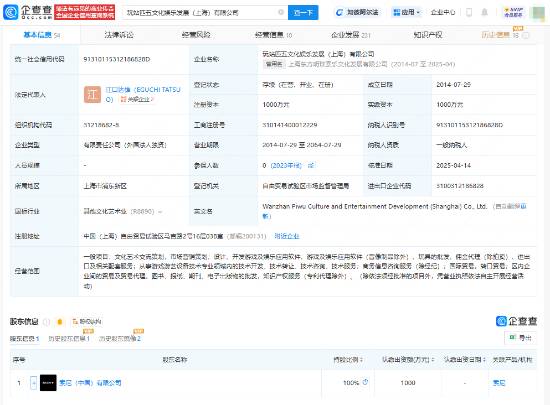Expand the 应用 dropdown menu
This screenshot has height=405, width=550.
pos(406,13)
